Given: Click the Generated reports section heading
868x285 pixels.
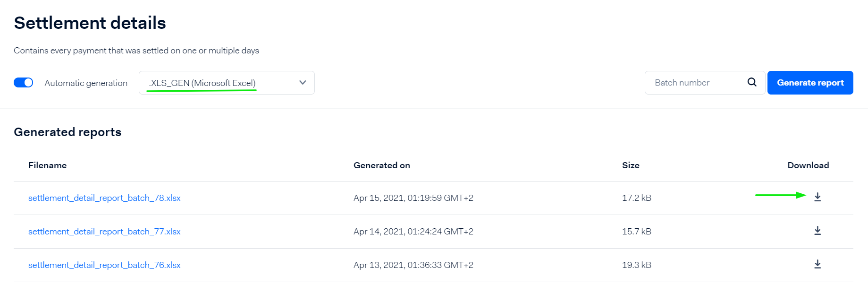Looking at the screenshot, I should 67,132.
